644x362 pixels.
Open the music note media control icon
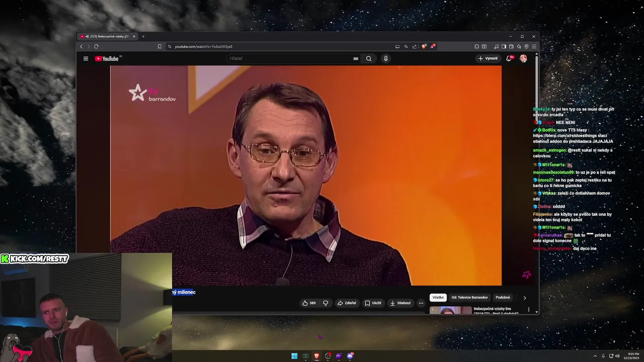pyautogui.click(x=496, y=46)
